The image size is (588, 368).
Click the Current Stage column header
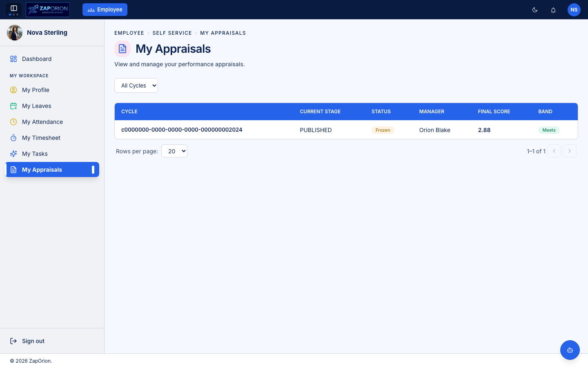click(320, 112)
